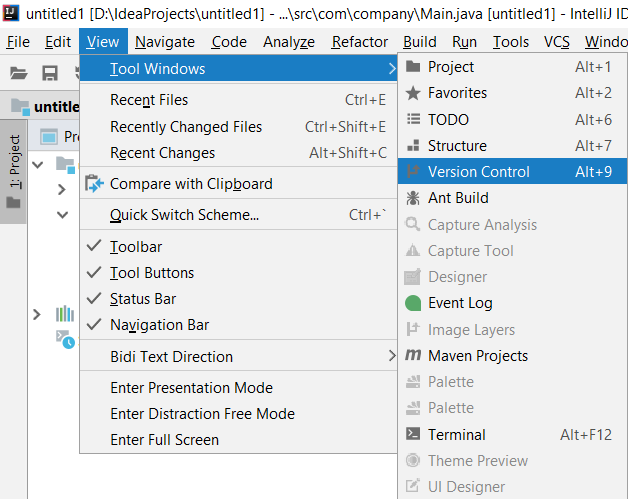Open the Build menu
The image size is (628, 499).
pyautogui.click(x=420, y=42)
